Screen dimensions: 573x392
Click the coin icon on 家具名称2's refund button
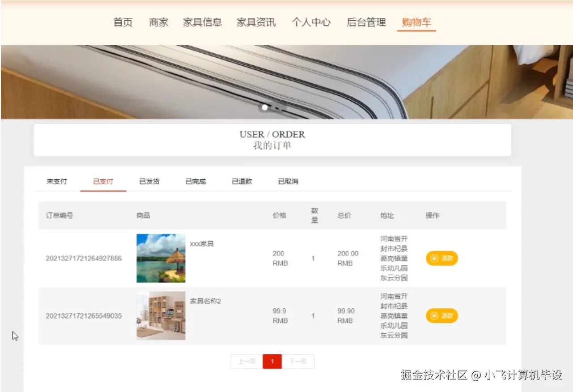434,316
